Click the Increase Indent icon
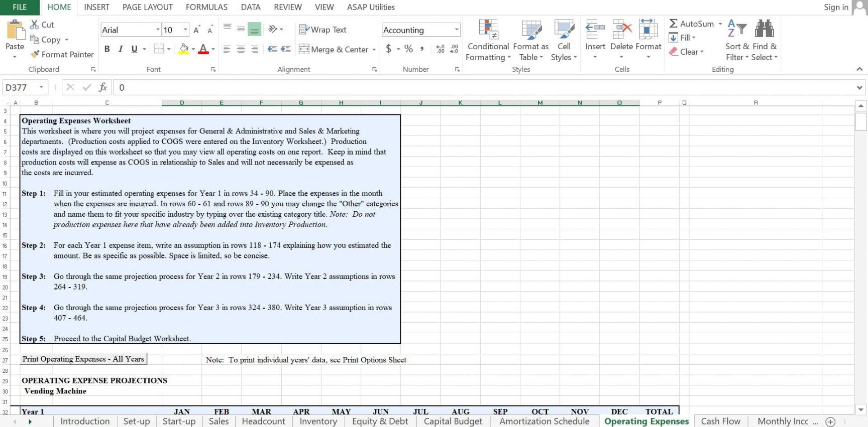This screenshot has width=868, height=427. [x=286, y=49]
